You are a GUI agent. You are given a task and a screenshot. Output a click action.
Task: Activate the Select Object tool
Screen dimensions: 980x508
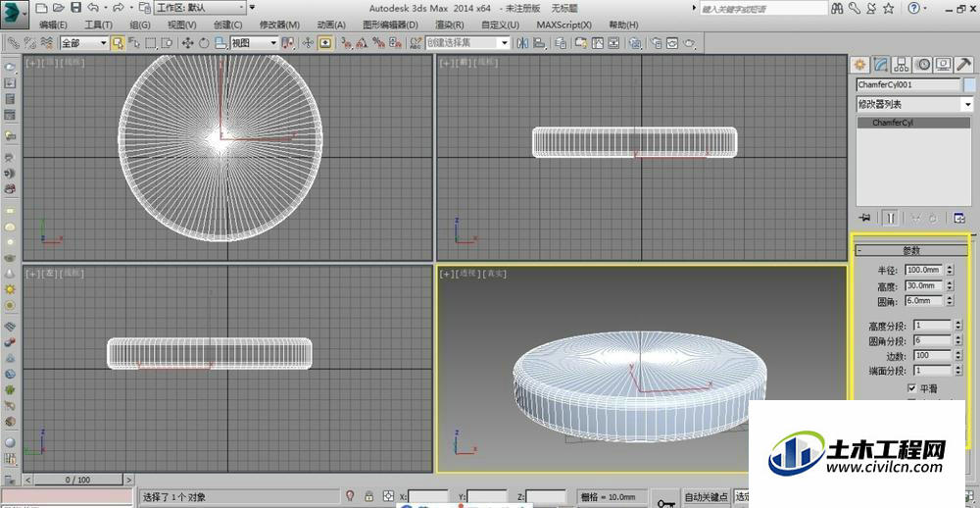[118, 43]
